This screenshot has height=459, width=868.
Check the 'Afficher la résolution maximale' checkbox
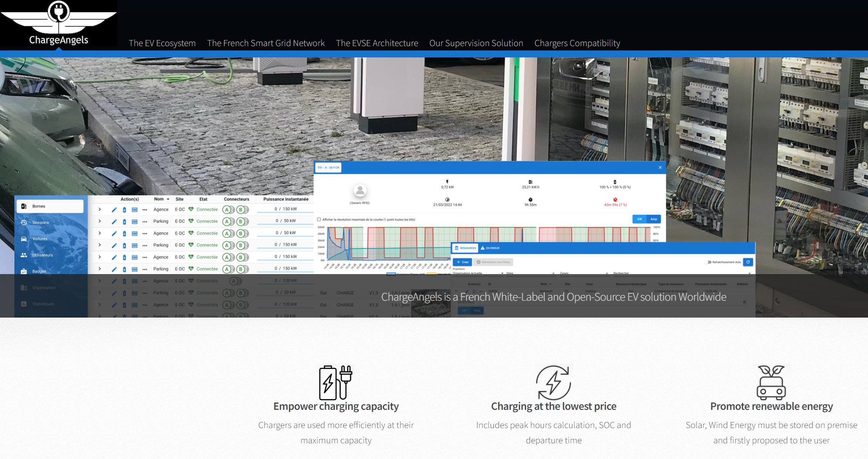pos(319,220)
